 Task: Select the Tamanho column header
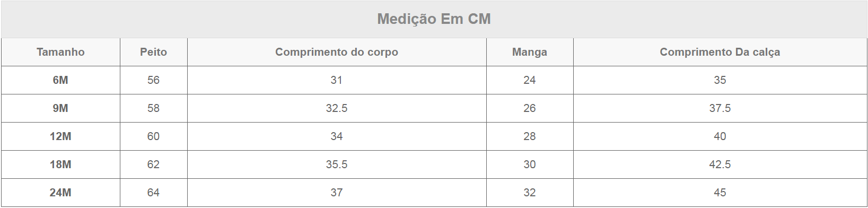pyautogui.click(x=60, y=52)
